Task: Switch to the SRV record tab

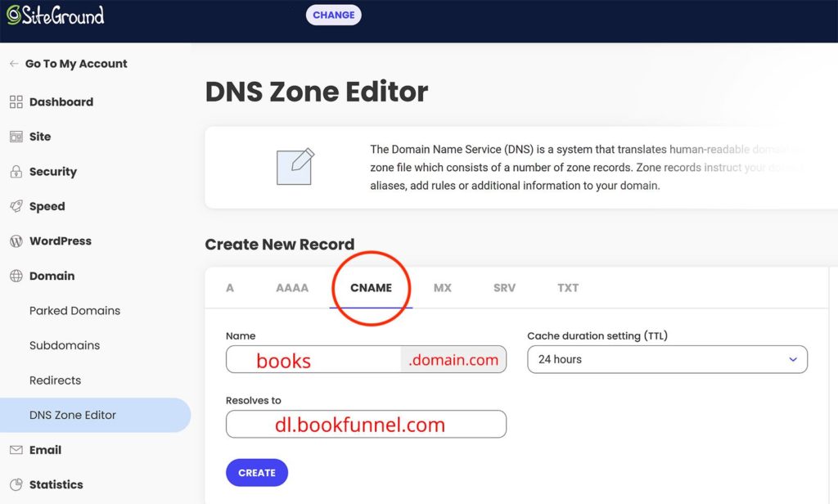Action: click(504, 287)
